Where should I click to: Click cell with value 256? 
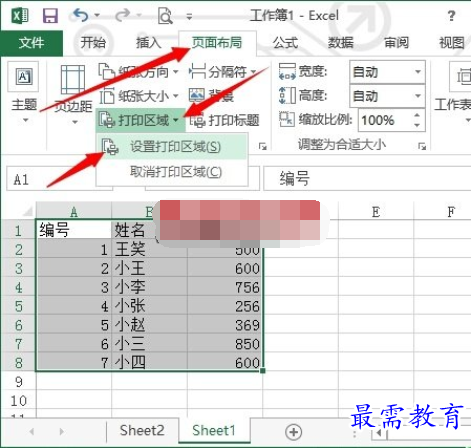pyautogui.click(x=225, y=306)
